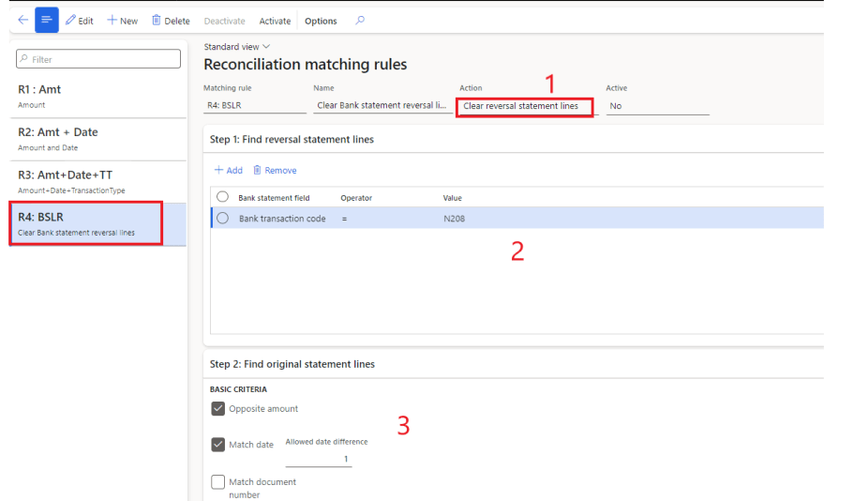Image resolution: width=868 pixels, height=501 pixels.
Task: Add a Step 1 criteria line
Action: pyautogui.click(x=229, y=170)
